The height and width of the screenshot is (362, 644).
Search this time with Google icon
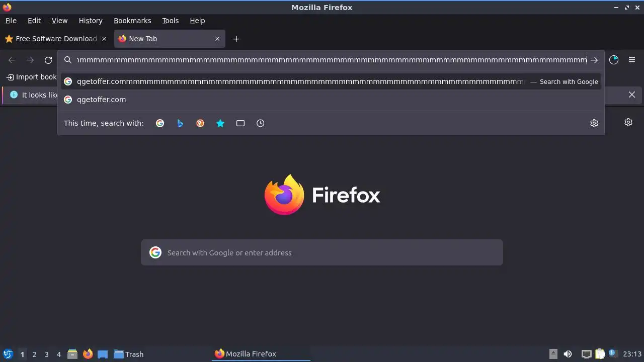pos(160,123)
